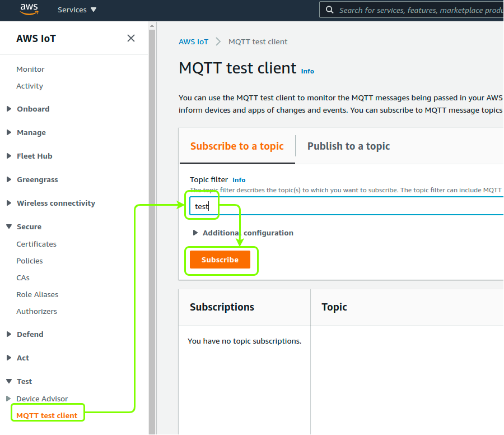The image size is (504, 435).
Task: Click the search magnifier icon
Action: [329, 10]
